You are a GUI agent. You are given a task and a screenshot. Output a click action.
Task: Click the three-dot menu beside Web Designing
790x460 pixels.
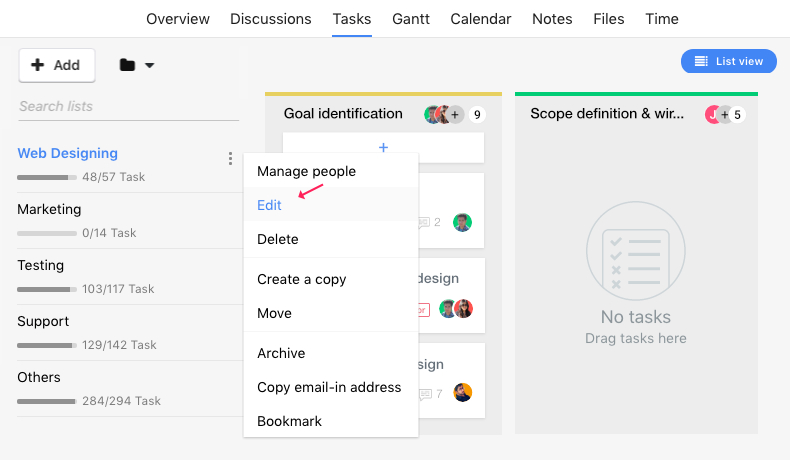pyautogui.click(x=230, y=159)
